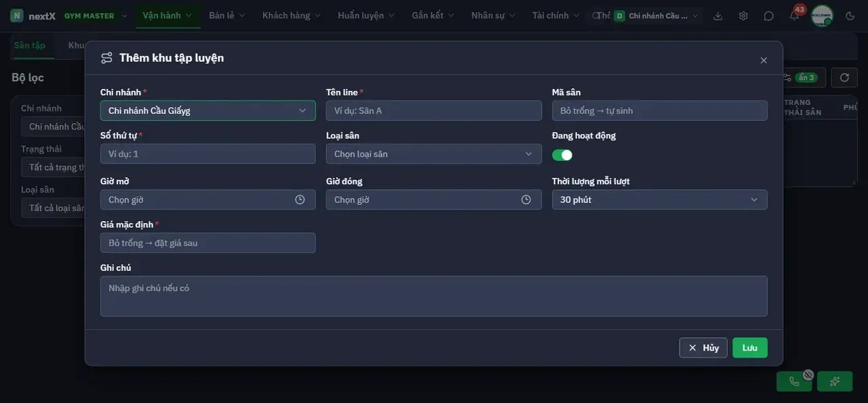The width and height of the screenshot is (868, 403).
Task: Click the Ghi chú text area
Action: tap(434, 296)
